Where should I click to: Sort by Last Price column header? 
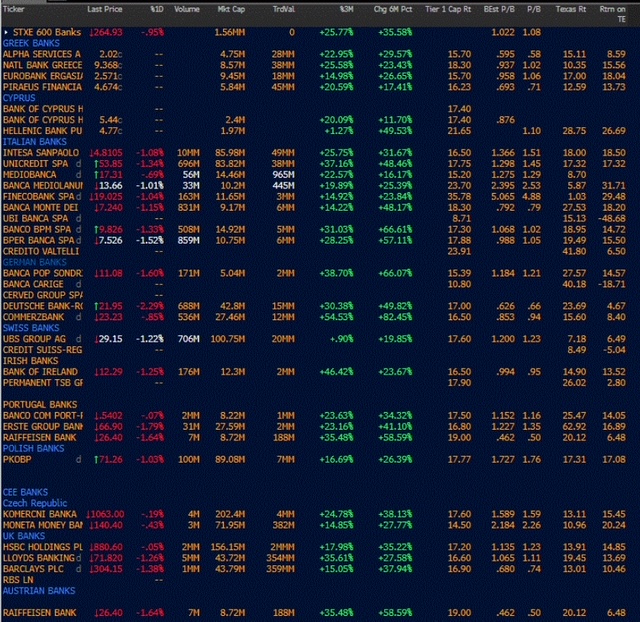tap(106, 9)
